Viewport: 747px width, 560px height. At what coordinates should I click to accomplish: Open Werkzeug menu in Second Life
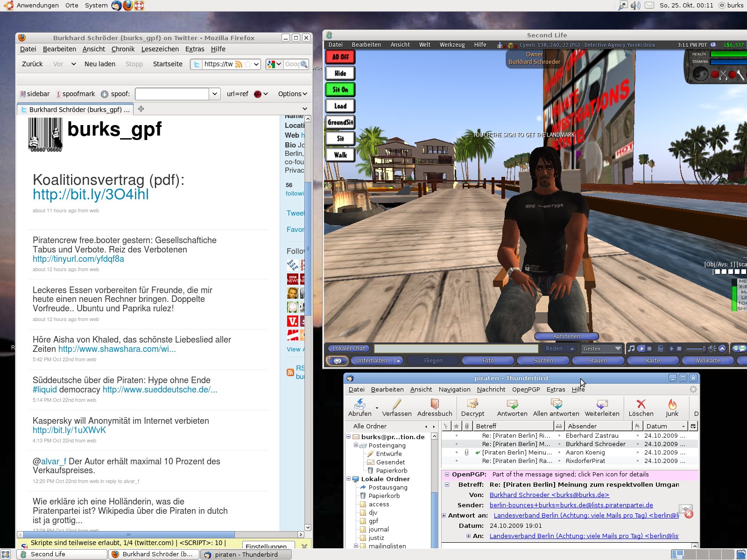(452, 45)
